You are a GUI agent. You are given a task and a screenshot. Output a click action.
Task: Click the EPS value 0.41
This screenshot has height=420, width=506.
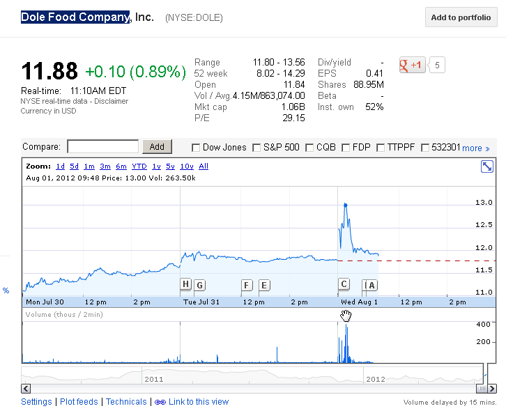(x=374, y=74)
